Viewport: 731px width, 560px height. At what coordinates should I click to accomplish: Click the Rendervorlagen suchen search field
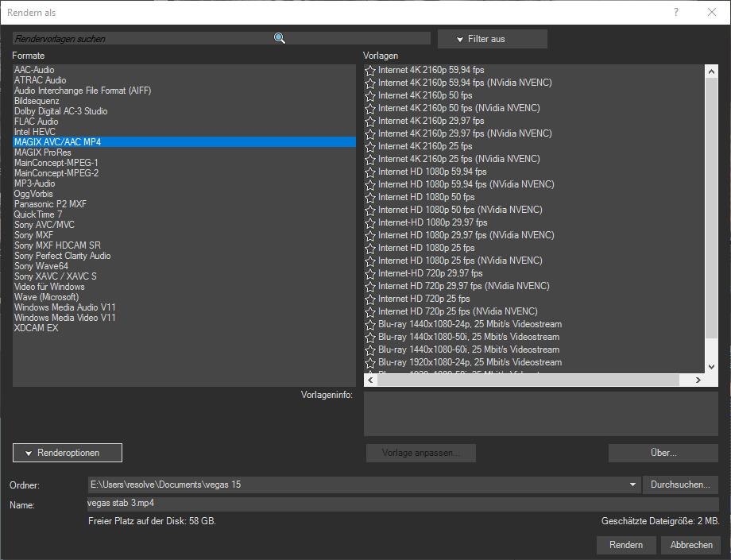tap(222, 39)
